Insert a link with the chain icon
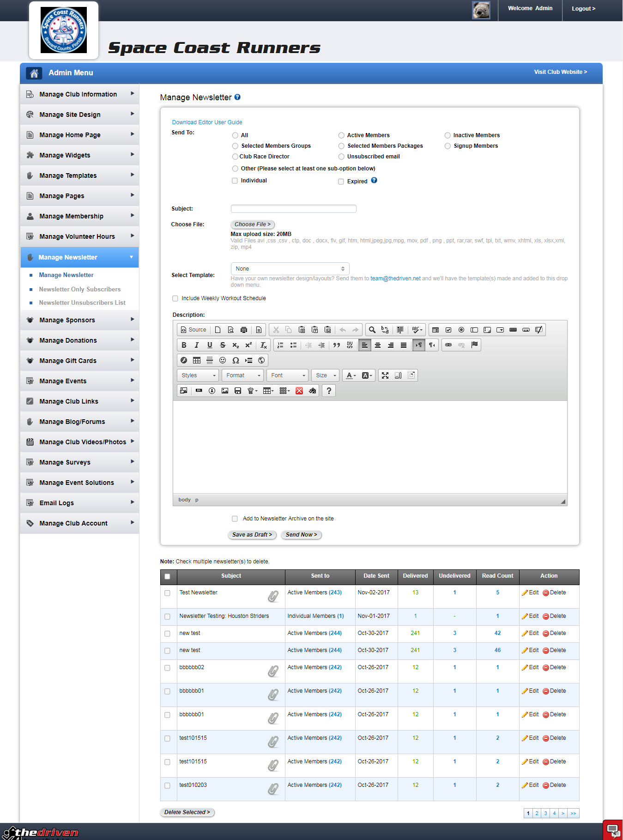This screenshot has width=623, height=840. (448, 345)
